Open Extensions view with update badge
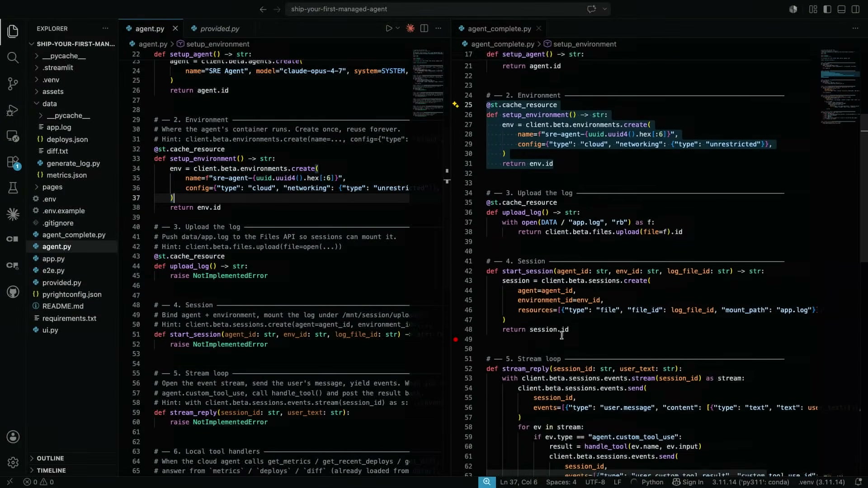The height and width of the screenshot is (488, 868). pos(13,162)
